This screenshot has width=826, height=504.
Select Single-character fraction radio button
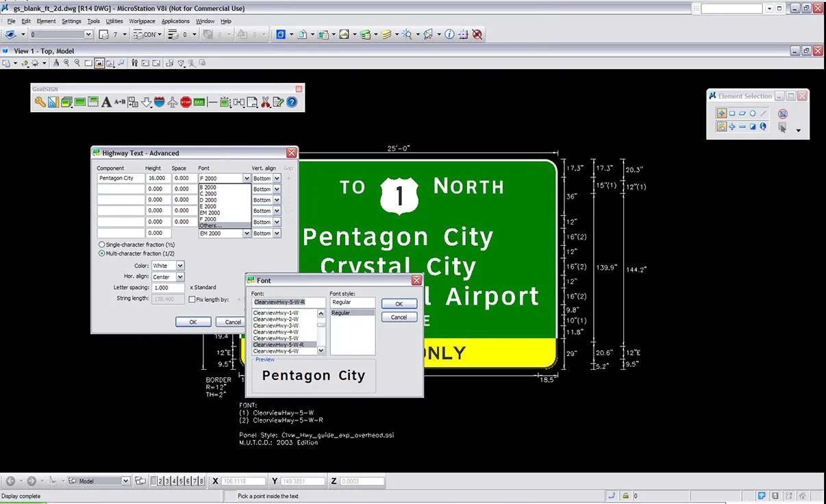point(102,244)
